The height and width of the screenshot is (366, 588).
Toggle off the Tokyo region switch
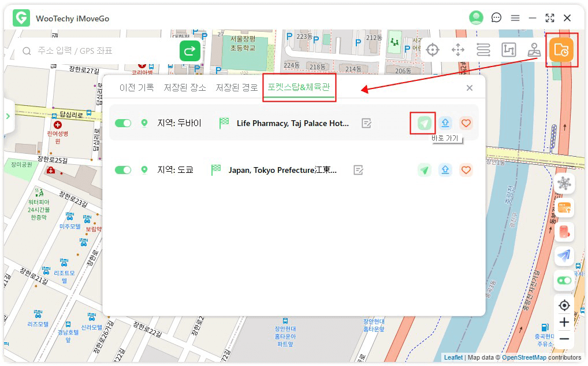(x=123, y=170)
